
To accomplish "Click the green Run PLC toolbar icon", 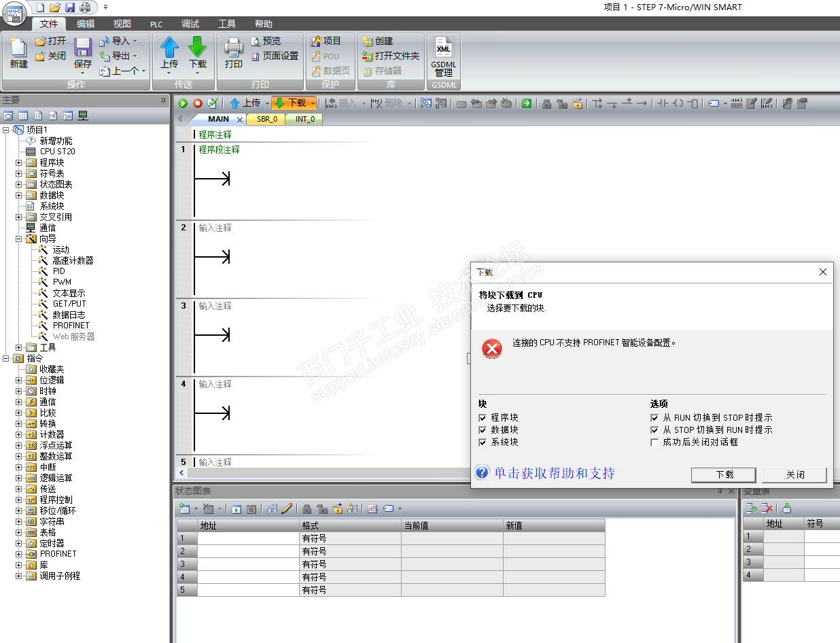I will [x=183, y=103].
